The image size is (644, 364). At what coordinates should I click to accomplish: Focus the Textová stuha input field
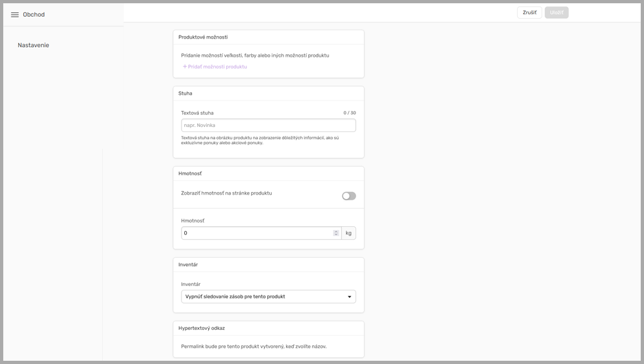pyautogui.click(x=269, y=125)
